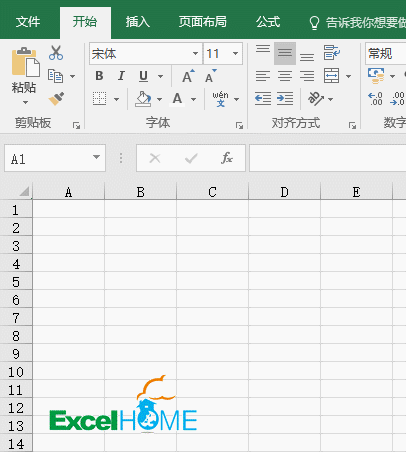Select the Format Painter brush icon
The height and width of the screenshot is (452, 406).
56,99
